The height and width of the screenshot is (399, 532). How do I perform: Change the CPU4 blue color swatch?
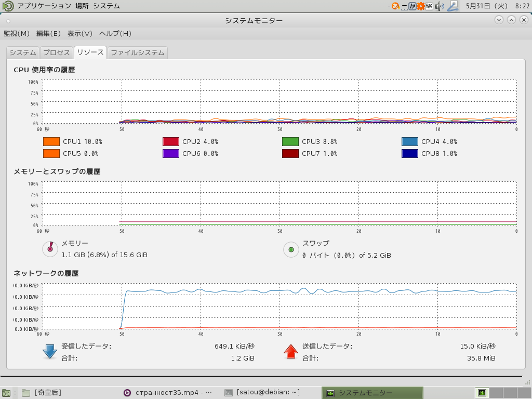(x=410, y=141)
